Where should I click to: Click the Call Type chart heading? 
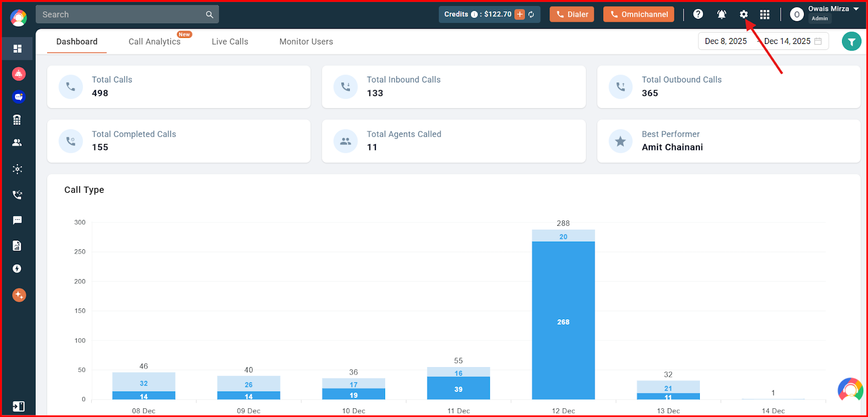click(84, 190)
